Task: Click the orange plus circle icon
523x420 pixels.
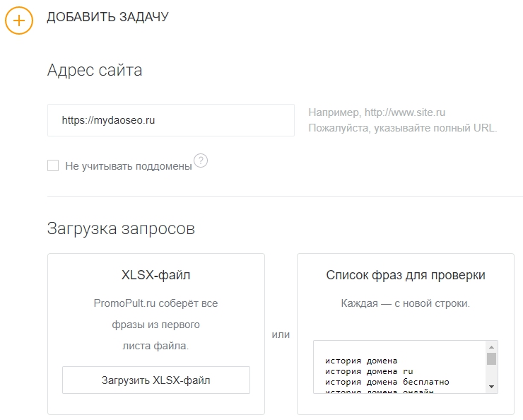Action: [19, 21]
